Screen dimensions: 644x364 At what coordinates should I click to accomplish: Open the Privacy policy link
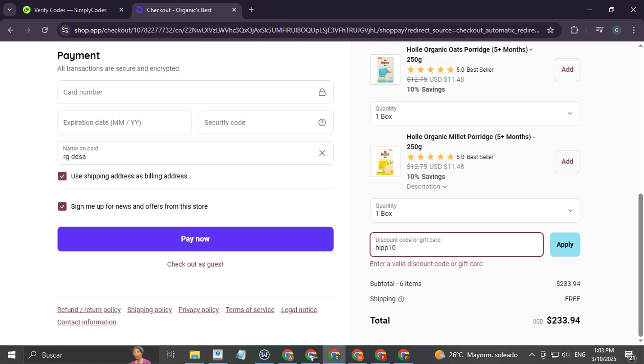pyautogui.click(x=198, y=310)
